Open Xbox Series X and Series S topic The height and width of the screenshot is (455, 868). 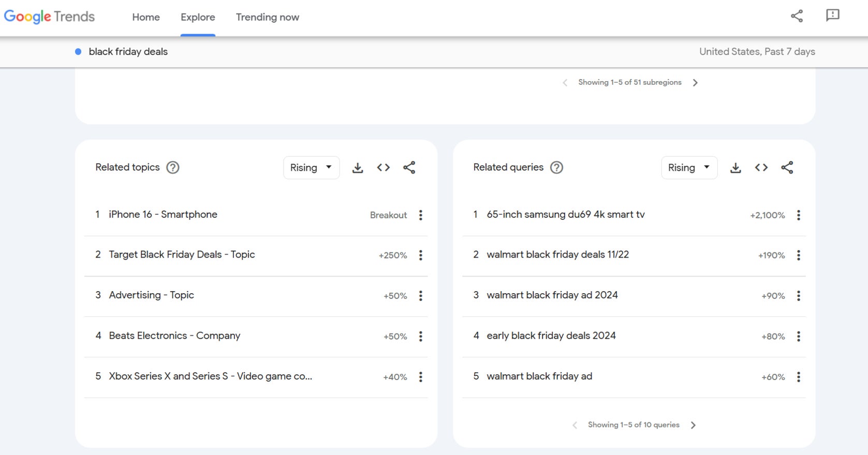210,376
